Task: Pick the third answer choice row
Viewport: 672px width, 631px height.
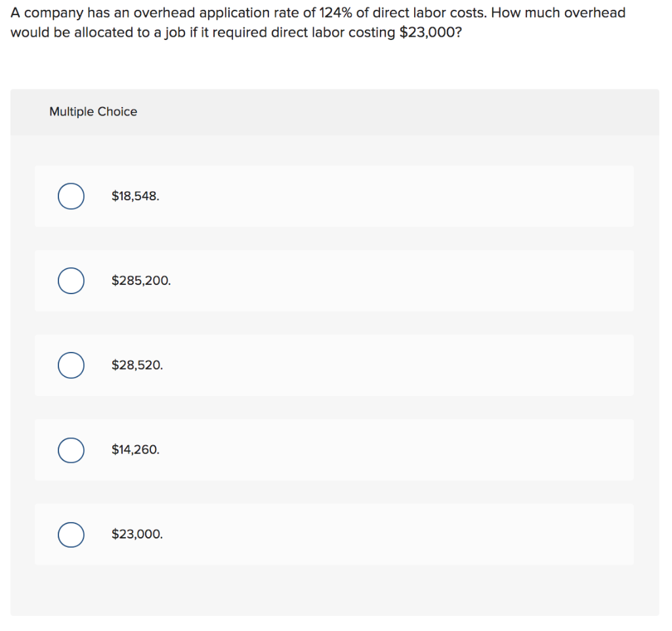Action: click(x=333, y=365)
